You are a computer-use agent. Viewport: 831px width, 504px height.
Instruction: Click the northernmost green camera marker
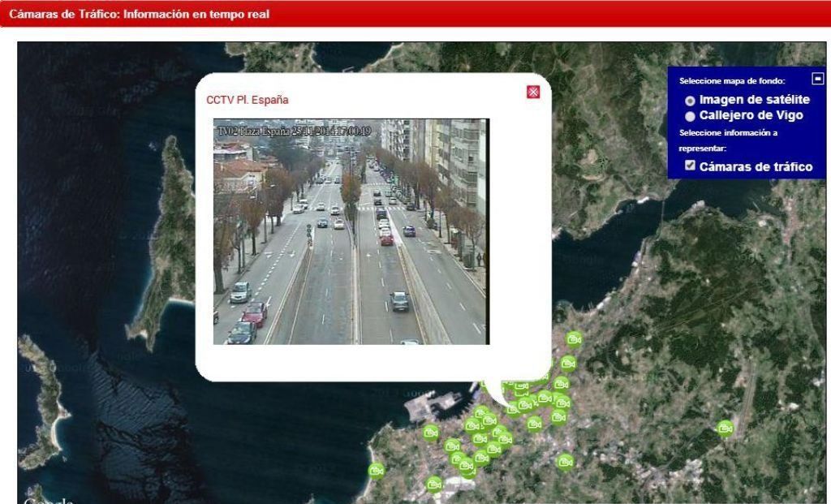coord(574,338)
